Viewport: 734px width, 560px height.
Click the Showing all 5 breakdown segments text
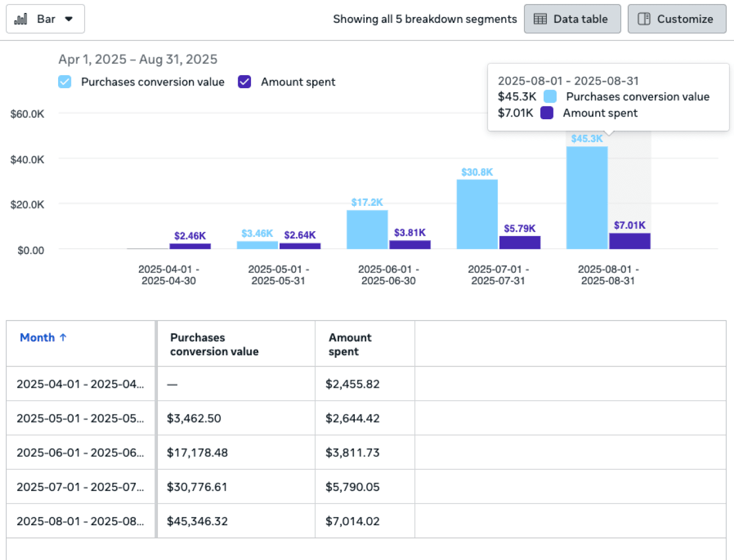(x=425, y=19)
